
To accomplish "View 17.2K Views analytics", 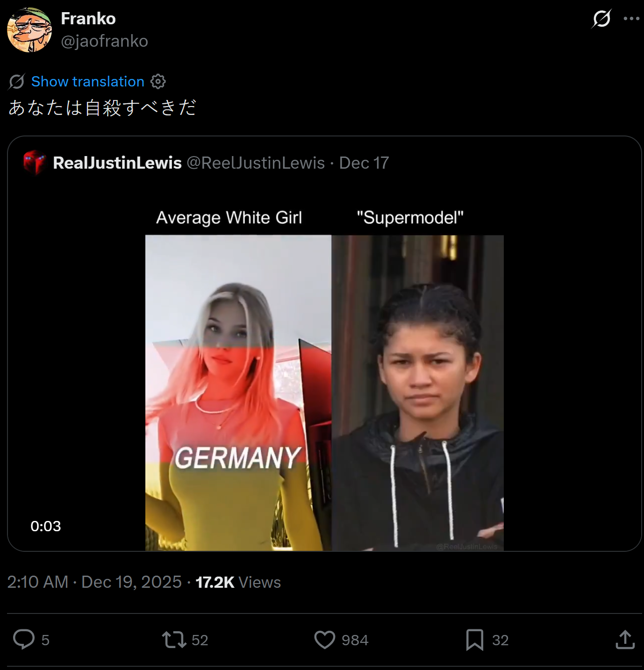I will click(x=238, y=582).
